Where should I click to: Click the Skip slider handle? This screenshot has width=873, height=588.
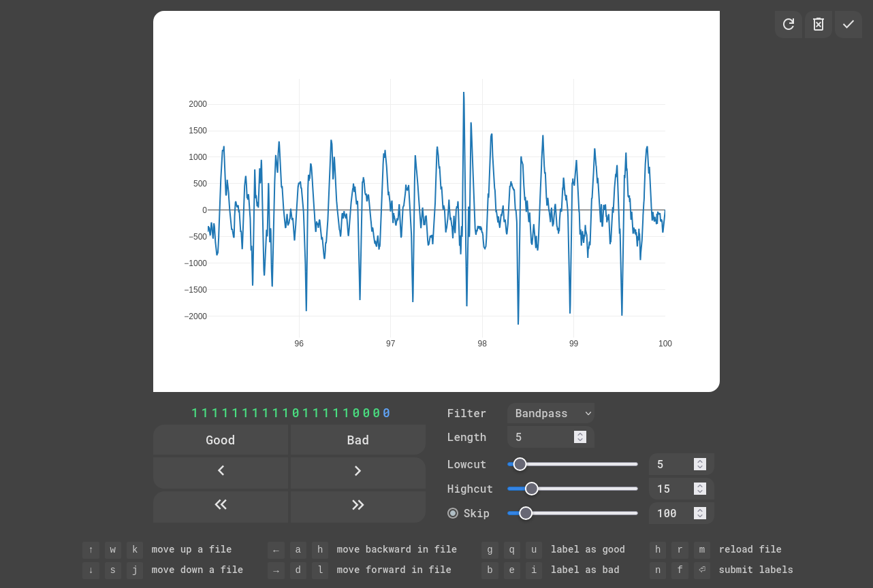526,513
